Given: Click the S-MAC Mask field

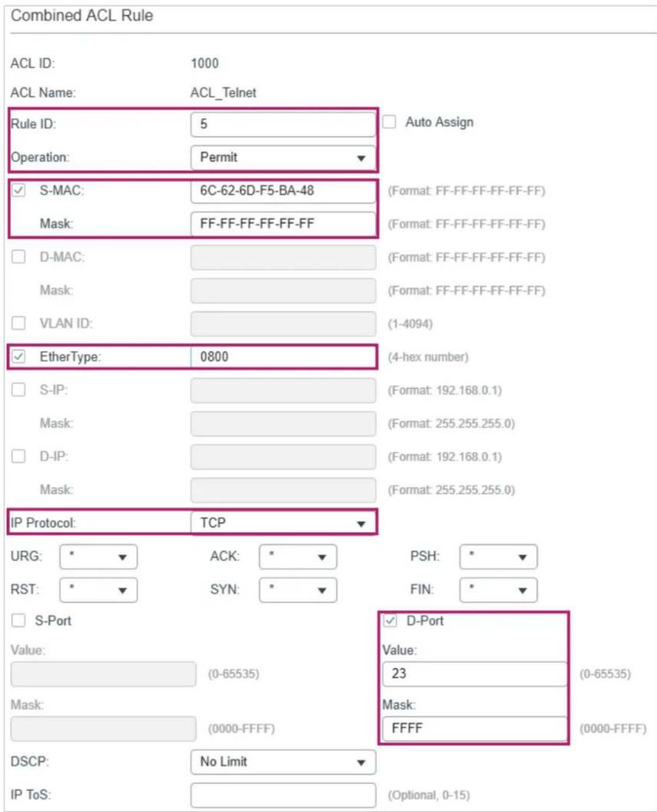Looking at the screenshot, I should coord(283,224).
